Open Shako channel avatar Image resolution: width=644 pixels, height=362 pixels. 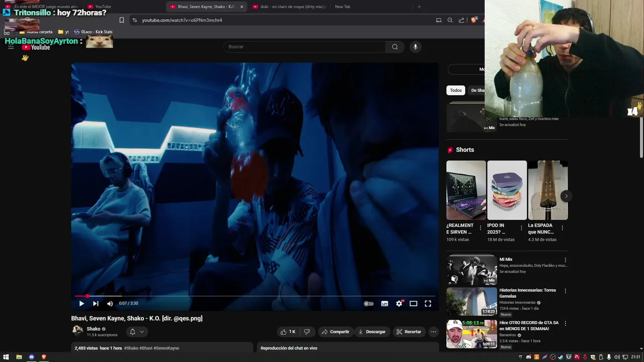[77, 331]
